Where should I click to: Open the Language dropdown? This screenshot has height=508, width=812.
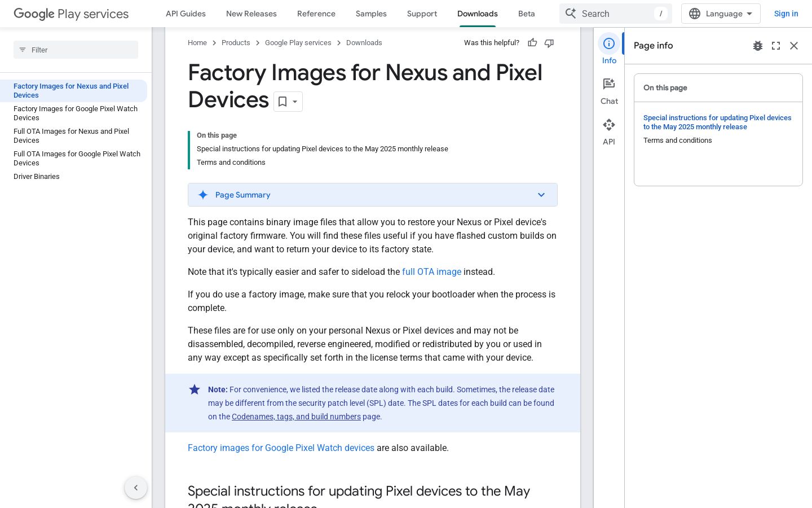[x=721, y=14]
